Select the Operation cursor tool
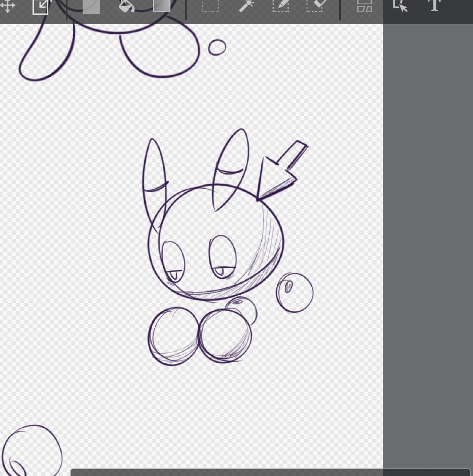 [400, 6]
